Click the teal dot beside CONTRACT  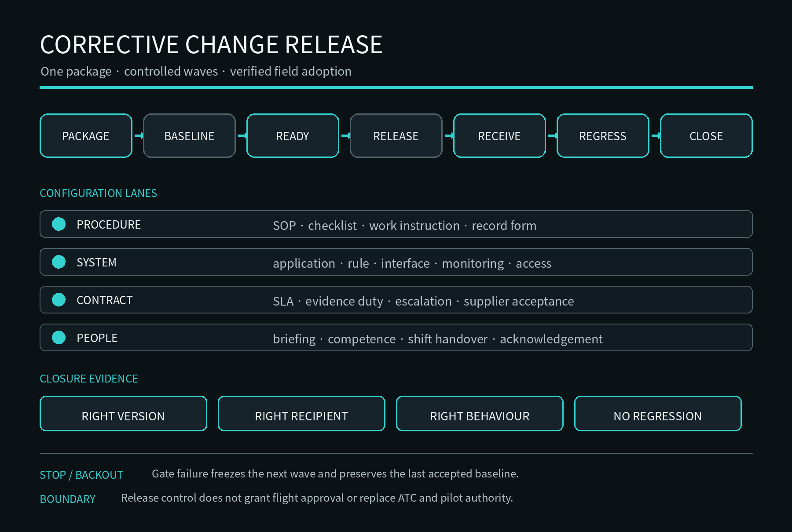pos(59,300)
